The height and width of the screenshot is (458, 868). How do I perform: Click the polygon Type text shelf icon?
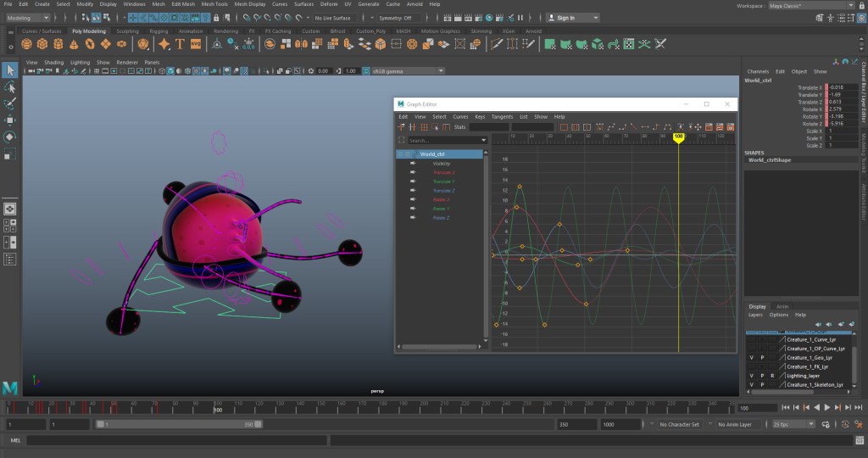tap(179, 44)
